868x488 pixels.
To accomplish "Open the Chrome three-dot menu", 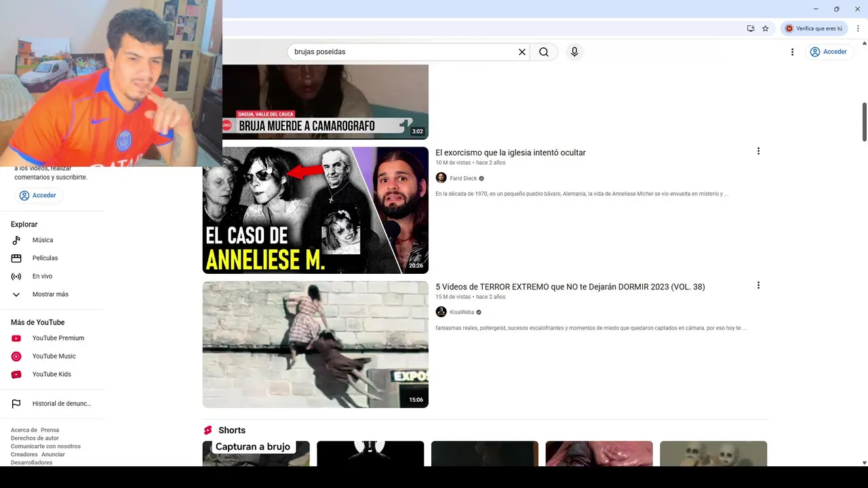I will (x=859, y=28).
